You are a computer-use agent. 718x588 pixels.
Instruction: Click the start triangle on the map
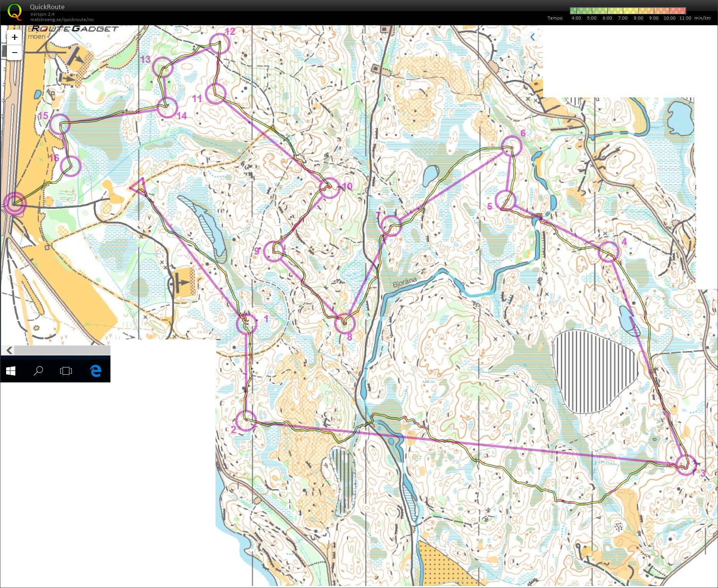point(139,187)
